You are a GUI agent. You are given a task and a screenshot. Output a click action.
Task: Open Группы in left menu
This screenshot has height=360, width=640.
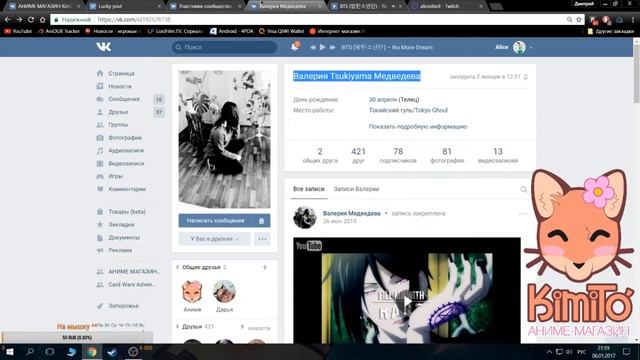[118, 125]
